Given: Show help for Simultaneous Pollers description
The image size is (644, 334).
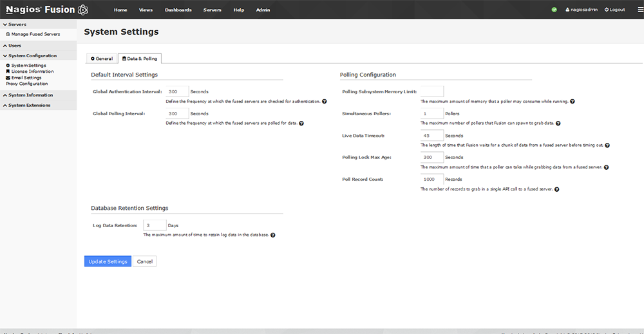Looking at the screenshot, I should pos(558,123).
